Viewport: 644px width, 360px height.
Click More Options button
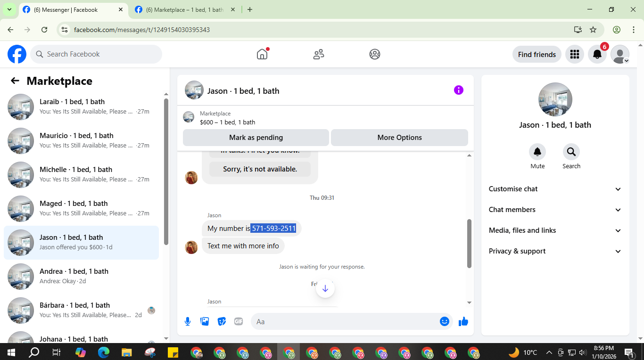pyautogui.click(x=399, y=138)
